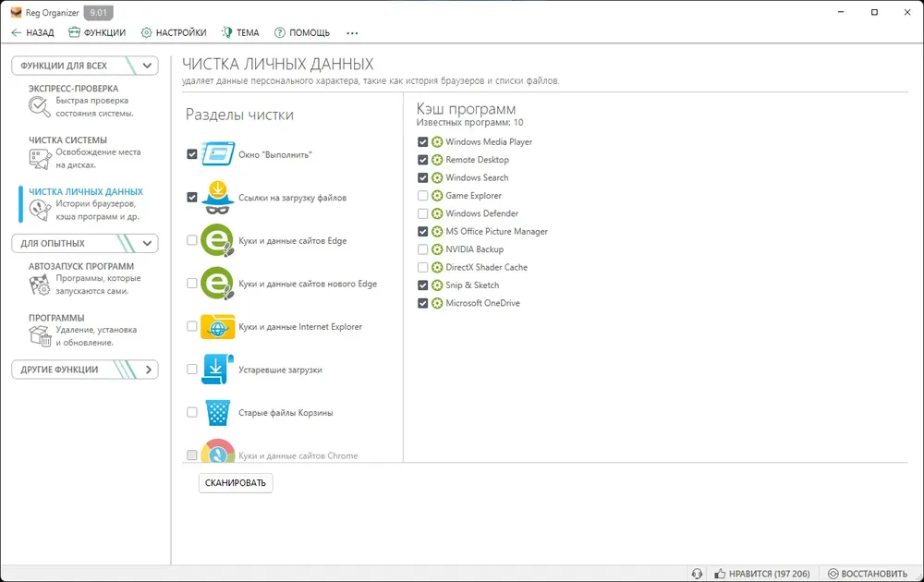Click the Internet Explorer cookies folder icon
The width and height of the screenshot is (924, 582).
point(217,326)
